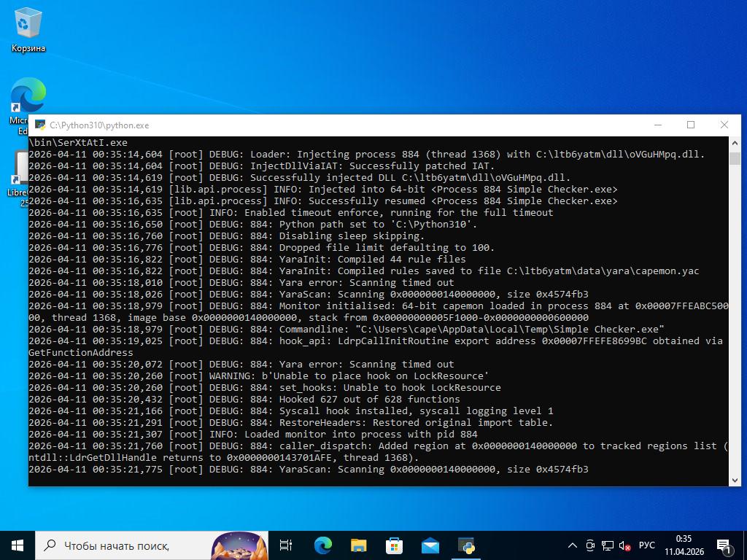Open the notification center
The width and height of the screenshot is (747, 560).
tap(725, 545)
